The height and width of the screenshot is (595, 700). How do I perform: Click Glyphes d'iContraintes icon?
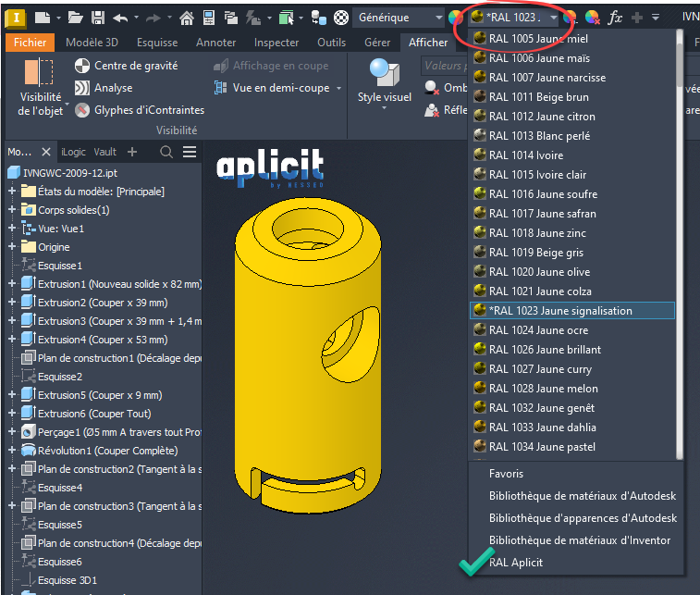tap(82, 110)
